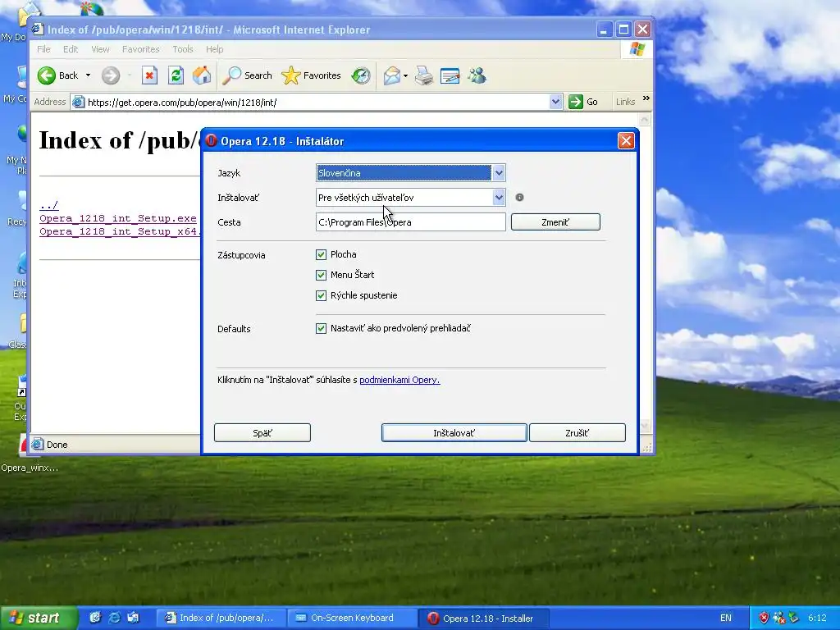Viewport: 840px width, 630px height.
Task: Click the Show Desktop quick launch icon
Action: (x=95, y=618)
